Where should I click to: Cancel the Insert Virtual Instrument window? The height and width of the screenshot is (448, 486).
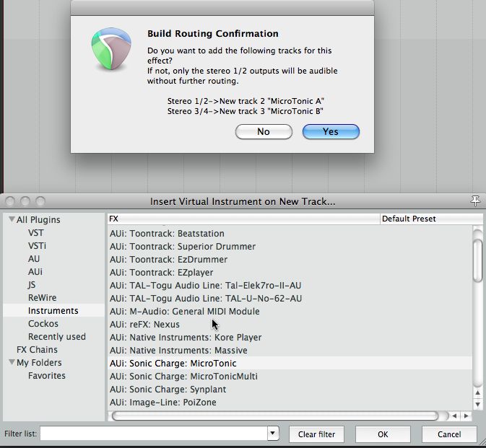coord(449,434)
